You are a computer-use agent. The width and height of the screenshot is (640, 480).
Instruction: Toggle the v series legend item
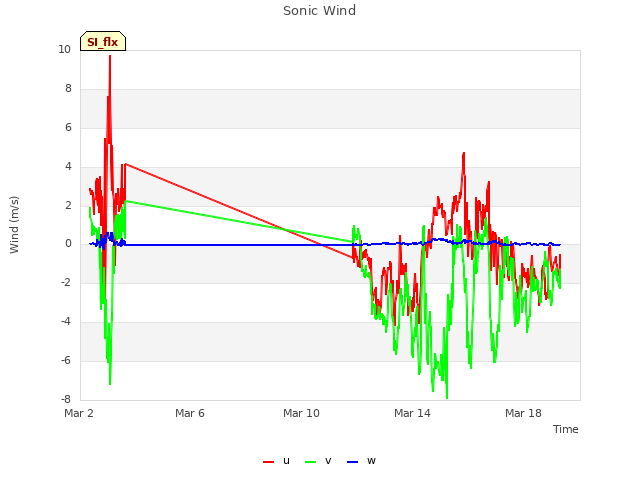(x=318, y=461)
